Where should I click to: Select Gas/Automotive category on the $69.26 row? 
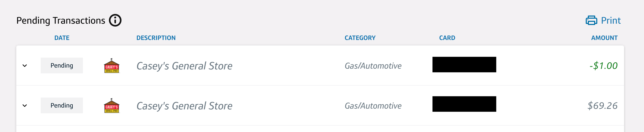[373, 106]
